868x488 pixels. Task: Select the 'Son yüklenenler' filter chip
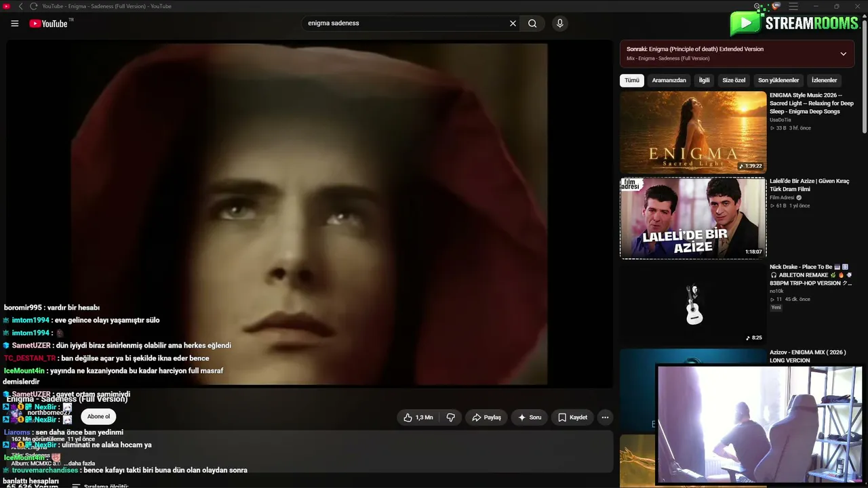pos(778,80)
